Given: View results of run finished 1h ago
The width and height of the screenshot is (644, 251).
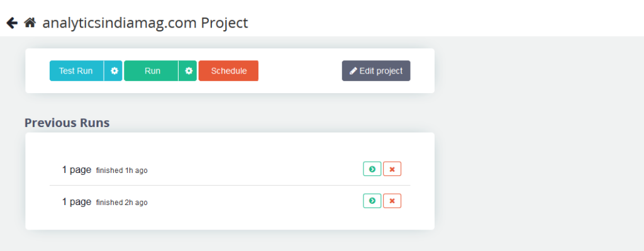Looking at the screenshot, I should click(372, 169).
